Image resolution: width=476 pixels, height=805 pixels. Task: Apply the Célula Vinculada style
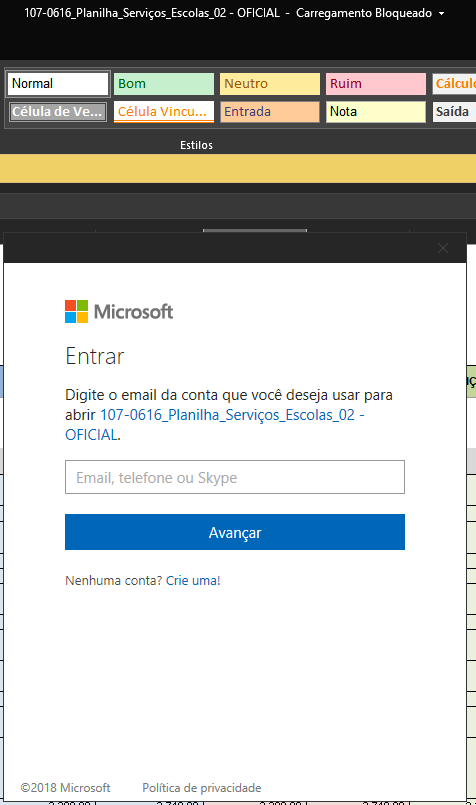(x=164, y=111)
